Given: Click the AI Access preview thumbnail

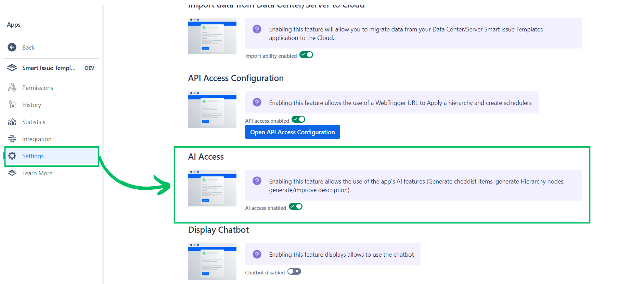Looking at the screenshot, I should (x=212, y=188).
